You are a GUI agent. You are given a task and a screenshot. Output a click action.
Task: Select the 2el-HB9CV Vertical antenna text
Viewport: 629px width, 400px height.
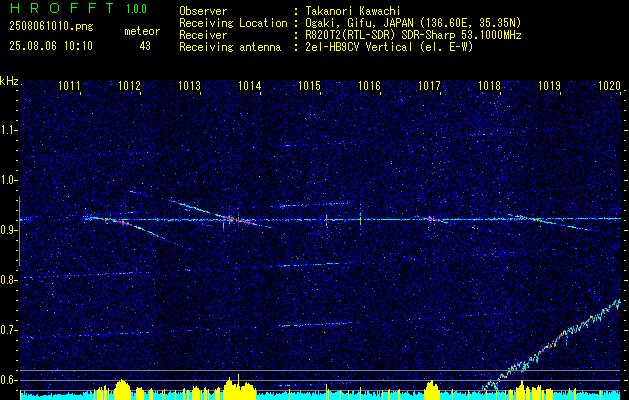point(389,47)
